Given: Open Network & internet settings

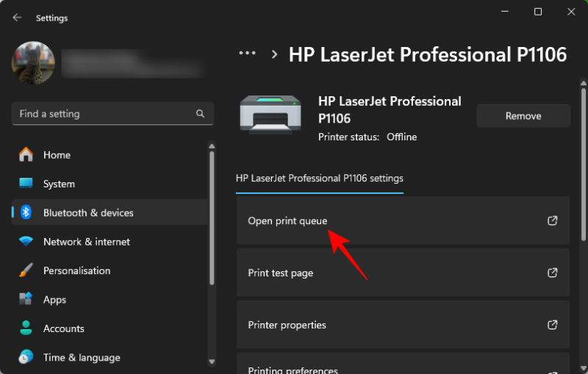Looking at the screenshot, I should click(x=110, y=242).
